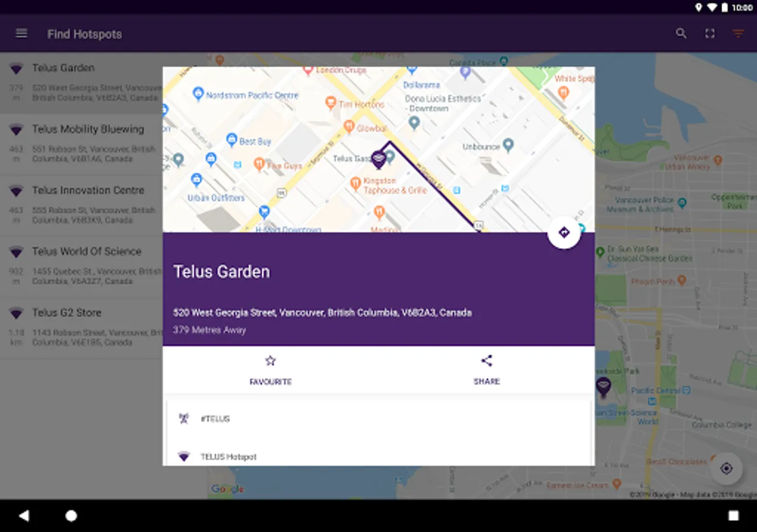Select Telus G2 Store list entry
757x532 pixels.
point(82,327)
